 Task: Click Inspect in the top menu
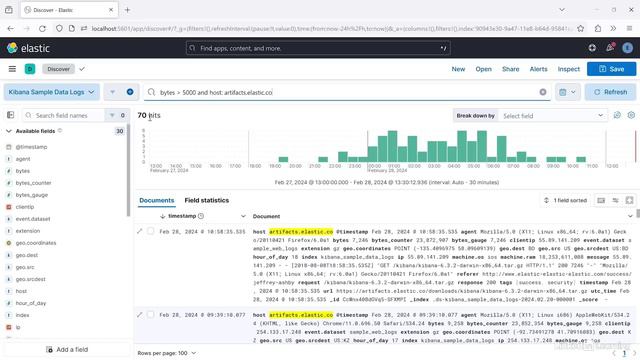point(569,69)
